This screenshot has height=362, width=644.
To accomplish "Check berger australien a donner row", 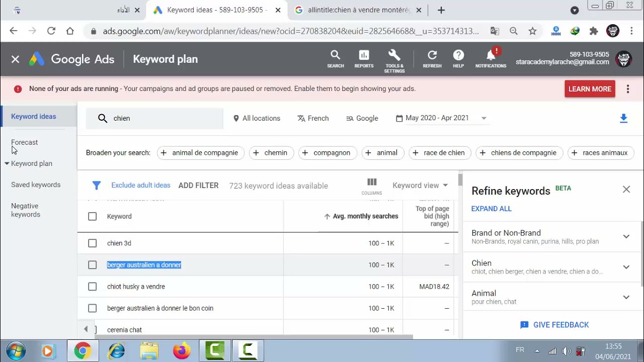I will click(92, 265).
